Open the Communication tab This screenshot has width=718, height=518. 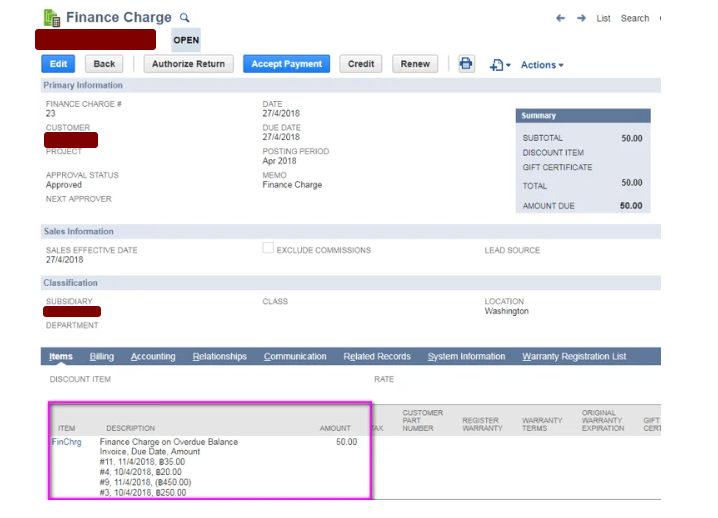295,356
